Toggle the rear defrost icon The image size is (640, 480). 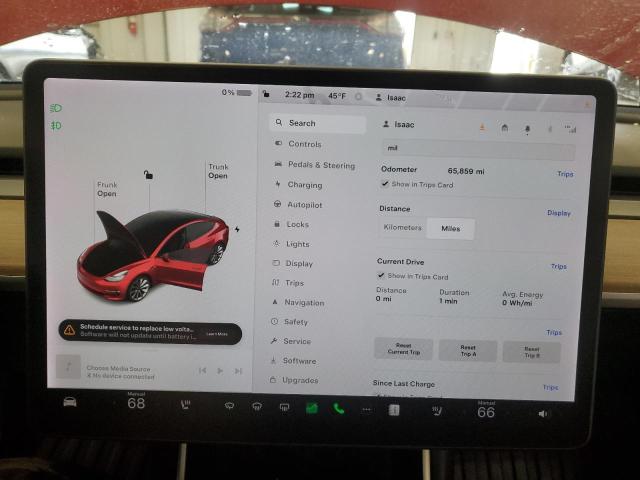[x=284, y=407]
